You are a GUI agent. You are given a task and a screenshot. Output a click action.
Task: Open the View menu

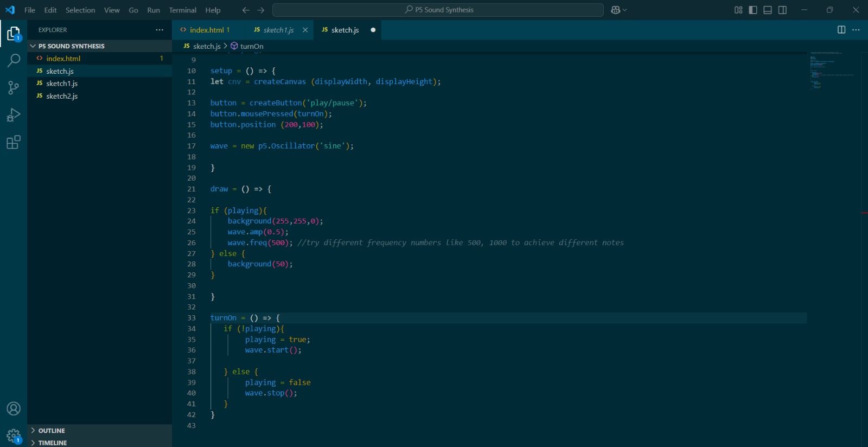click(x=112, y=10)
